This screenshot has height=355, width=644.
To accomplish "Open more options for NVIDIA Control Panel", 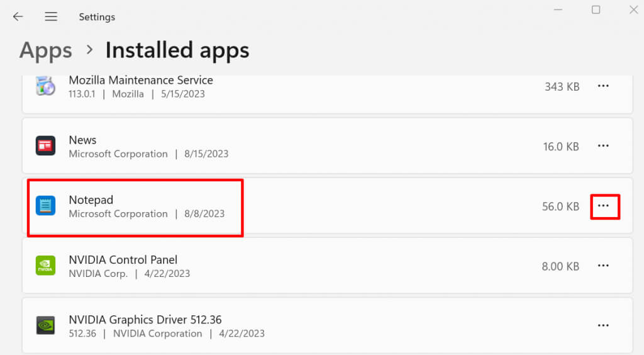I will click(x=603, y=266).
